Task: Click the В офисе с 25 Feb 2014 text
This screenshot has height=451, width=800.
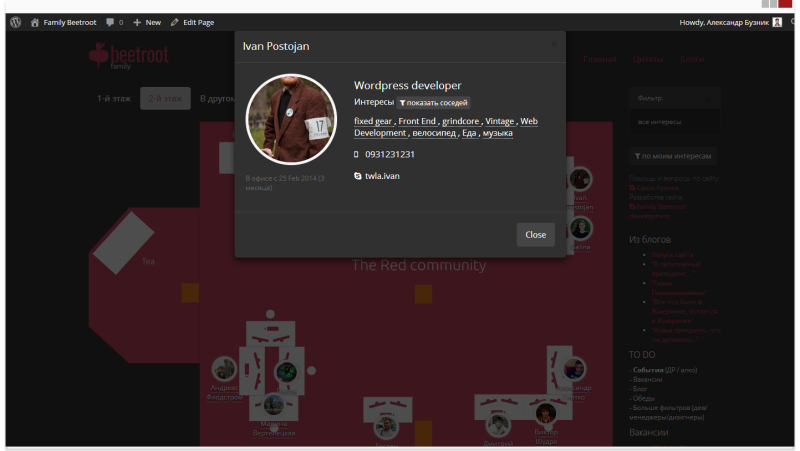Action: tap(285, 183)
